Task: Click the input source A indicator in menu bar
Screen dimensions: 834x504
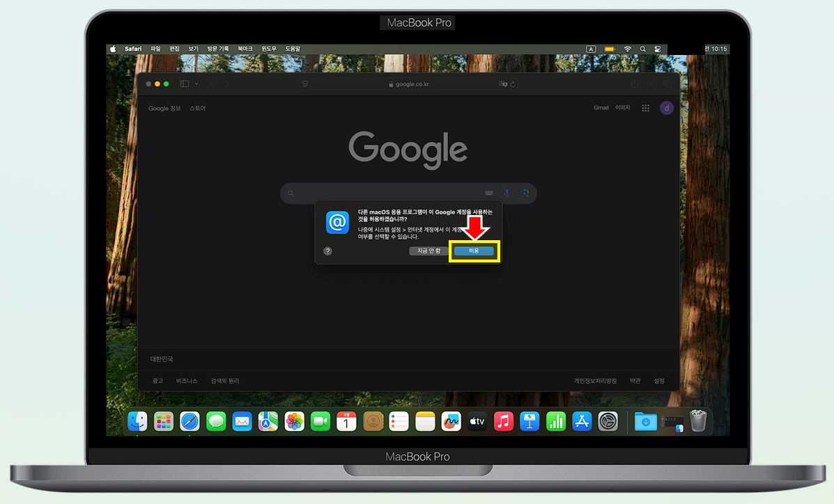Action: click(591, 49)
